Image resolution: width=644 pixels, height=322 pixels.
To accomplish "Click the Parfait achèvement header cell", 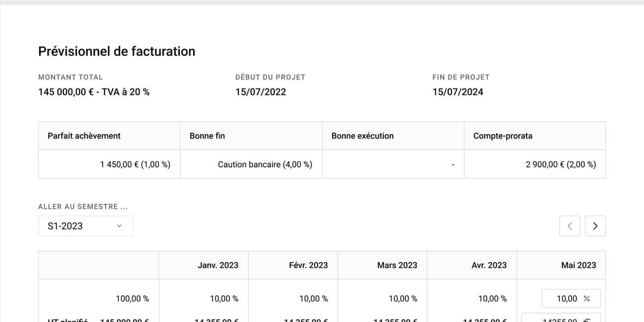I will (x=84, y=136).
